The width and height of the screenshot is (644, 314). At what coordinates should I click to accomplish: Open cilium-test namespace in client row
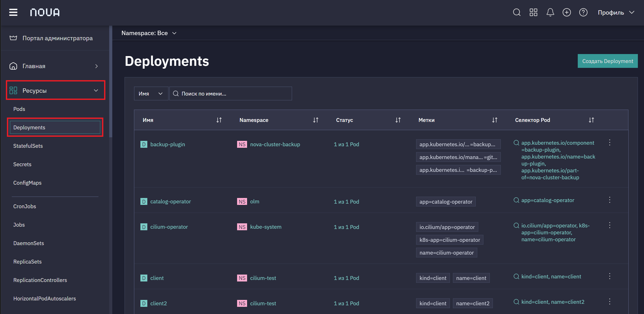coord(263,278)
